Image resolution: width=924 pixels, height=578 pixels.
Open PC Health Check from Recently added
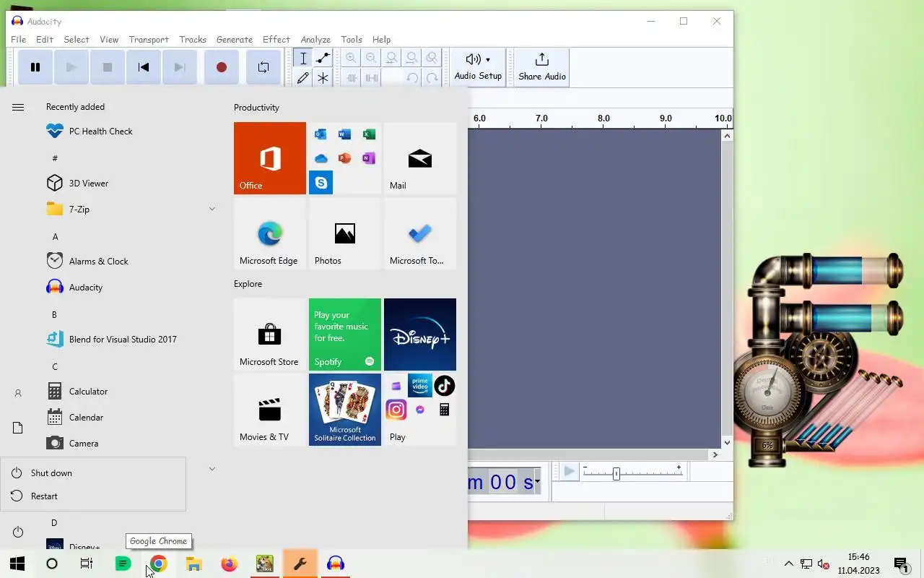[x=130, y=131]
